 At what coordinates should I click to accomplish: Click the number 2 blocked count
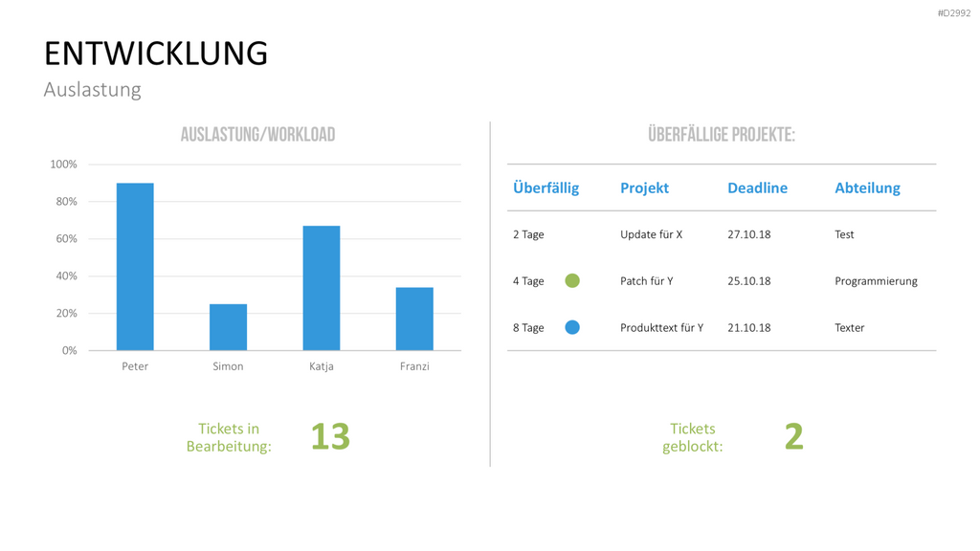point(793,436)
